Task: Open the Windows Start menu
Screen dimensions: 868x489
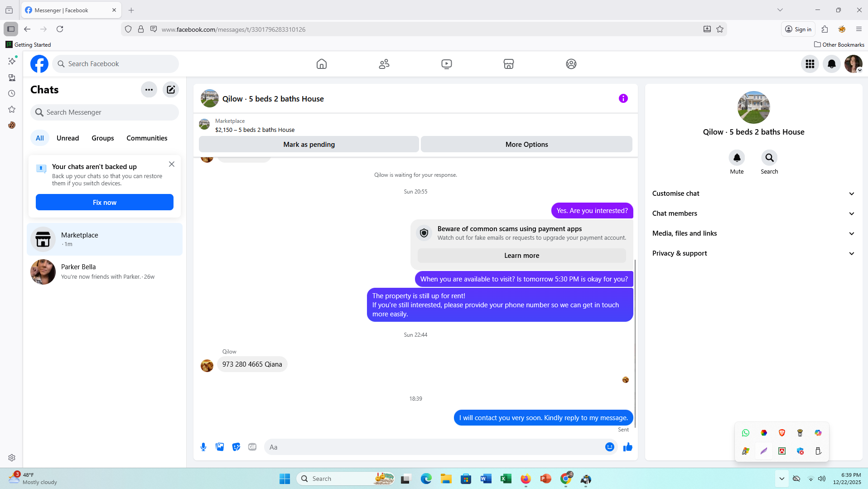Action: coord(285,479)
